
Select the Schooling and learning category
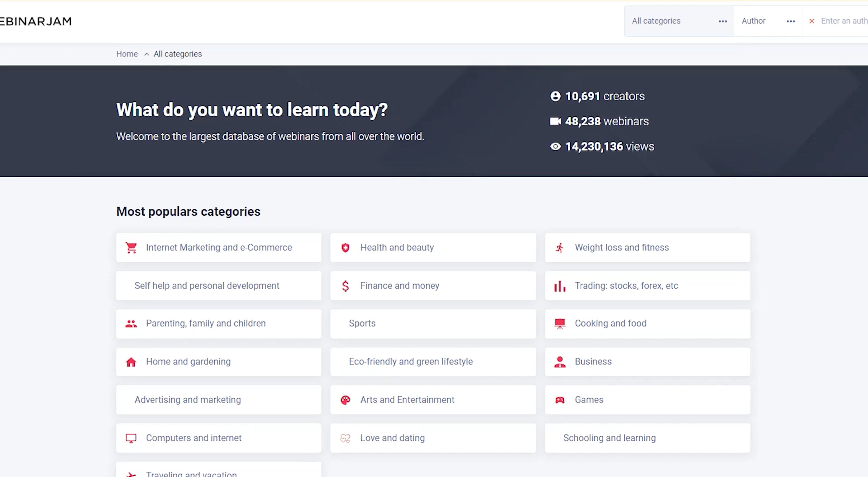[x=647, y=438]
